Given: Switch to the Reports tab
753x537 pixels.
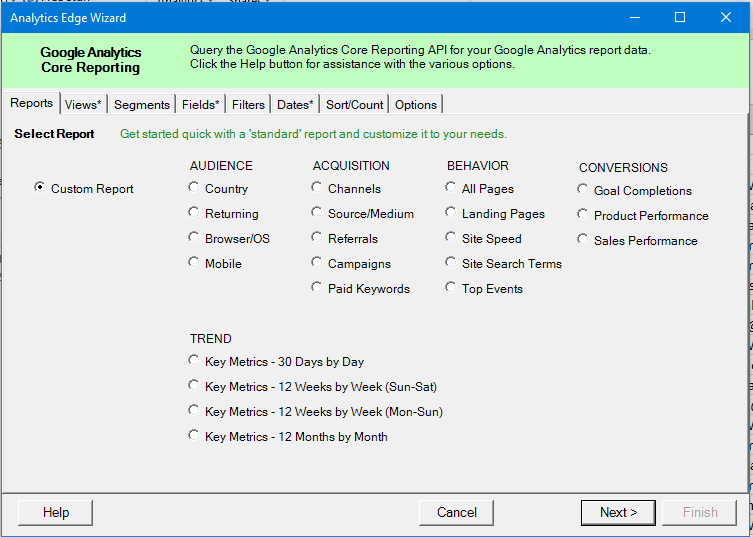Looking at the screenshot, I should [x=32, y=103].
